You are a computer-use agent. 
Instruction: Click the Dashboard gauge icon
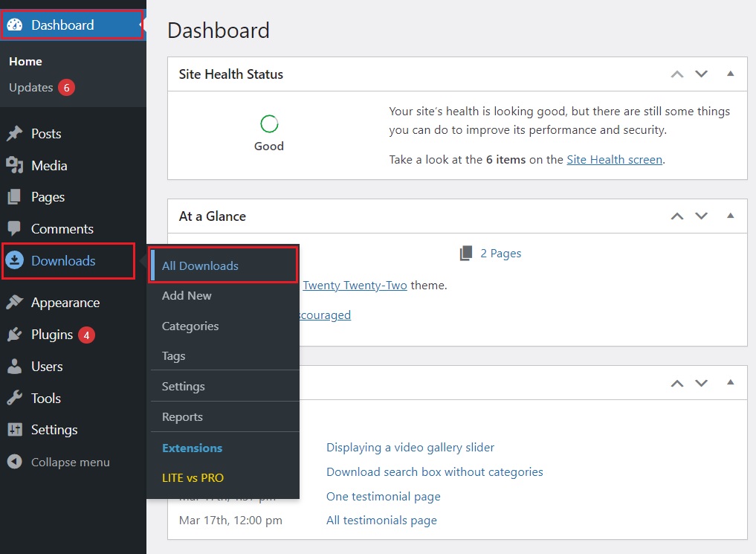tap(15, 25)
